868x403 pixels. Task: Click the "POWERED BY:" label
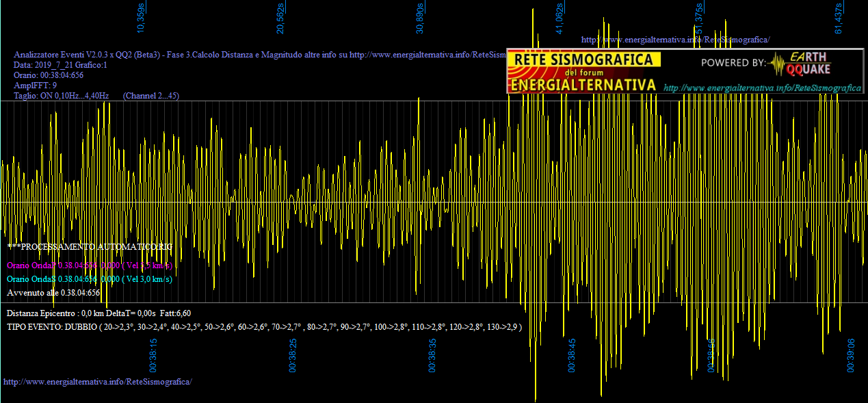(733, 63)
